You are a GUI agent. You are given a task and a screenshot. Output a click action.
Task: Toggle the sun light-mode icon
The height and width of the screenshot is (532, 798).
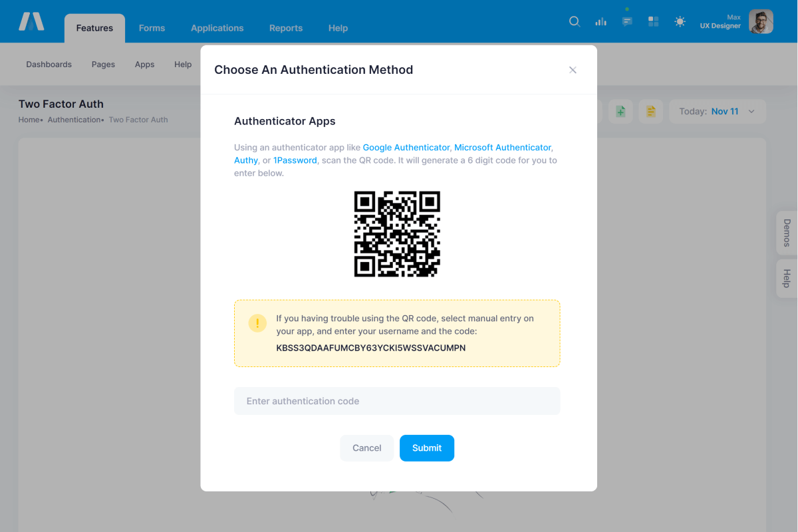[x=680, y=21]
